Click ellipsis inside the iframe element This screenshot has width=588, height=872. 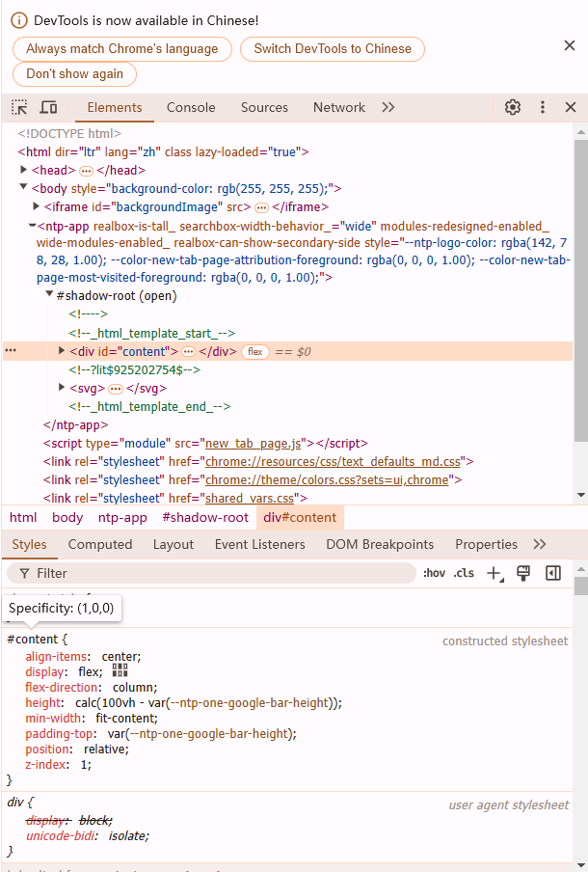click(x=261, y=208)
